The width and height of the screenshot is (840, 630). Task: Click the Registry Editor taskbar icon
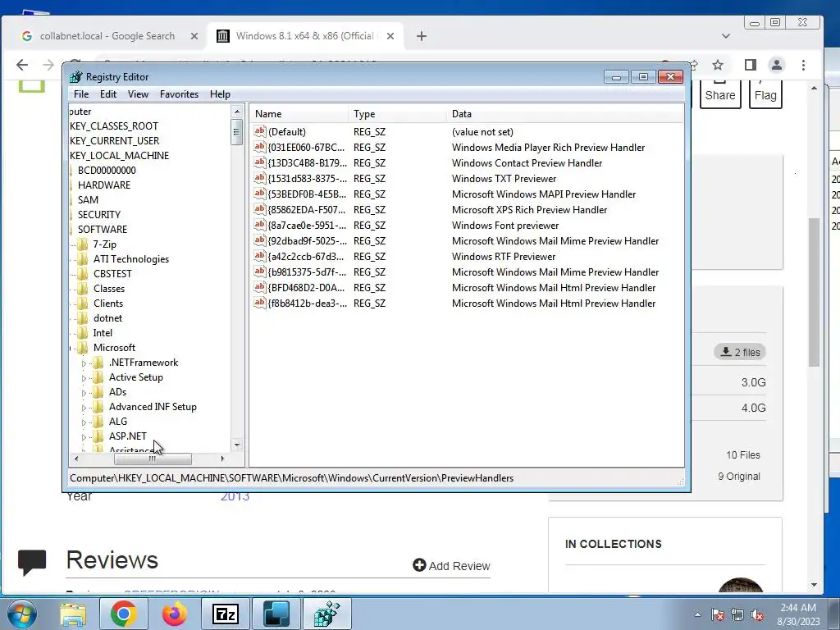(327, 614)
